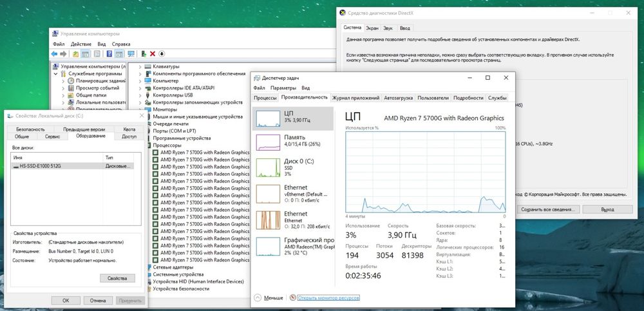The height and width of the screenshot is (311, 644).
Task: Open the Файл menu in Task Manager
Action: (259, 88)
